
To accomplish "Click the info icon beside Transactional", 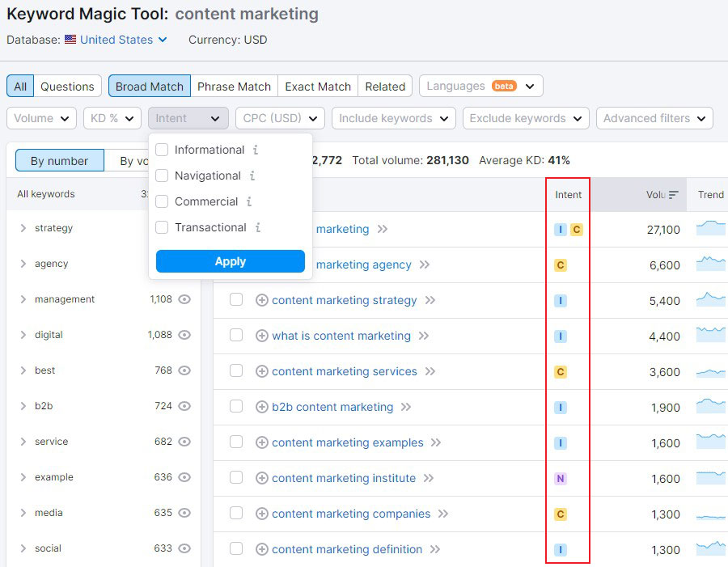I will pyautogui.click(x=257, y=227).
